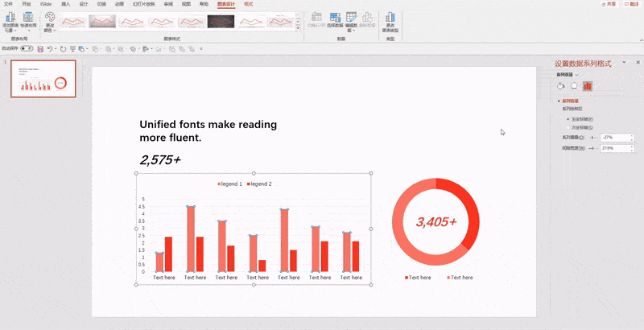
Task: Expand the chart styles gallery arrow
Action: click(x=298, y=29)
